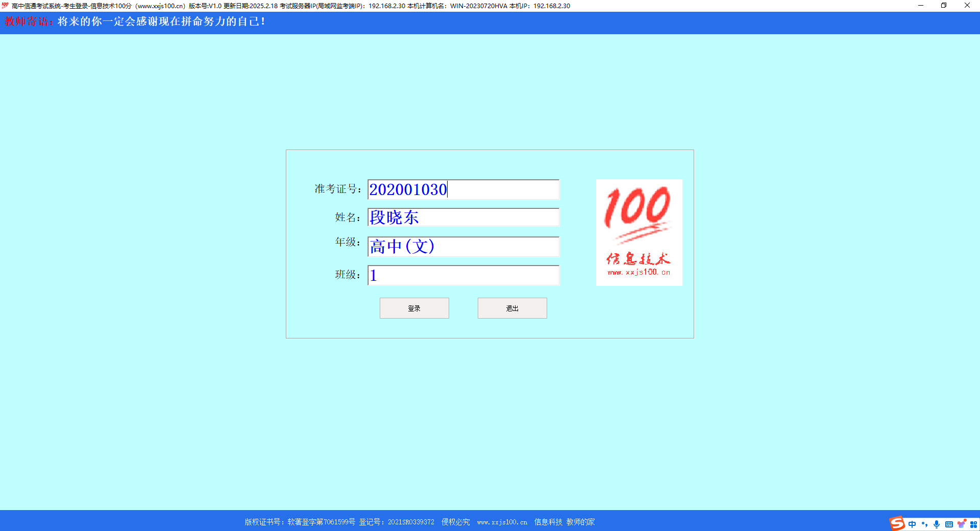980x531 pixels.
Task: Click the 版权证书号 footer text
Action: (x=300, y=522)
